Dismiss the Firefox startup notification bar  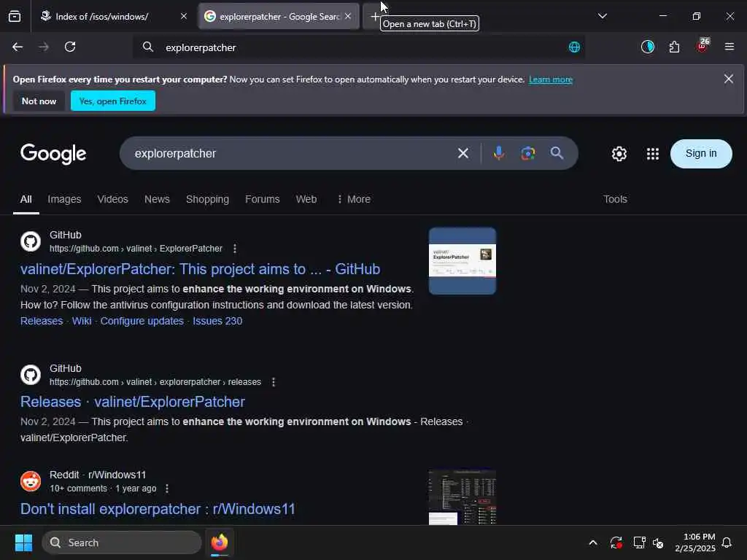pos(729,79)
